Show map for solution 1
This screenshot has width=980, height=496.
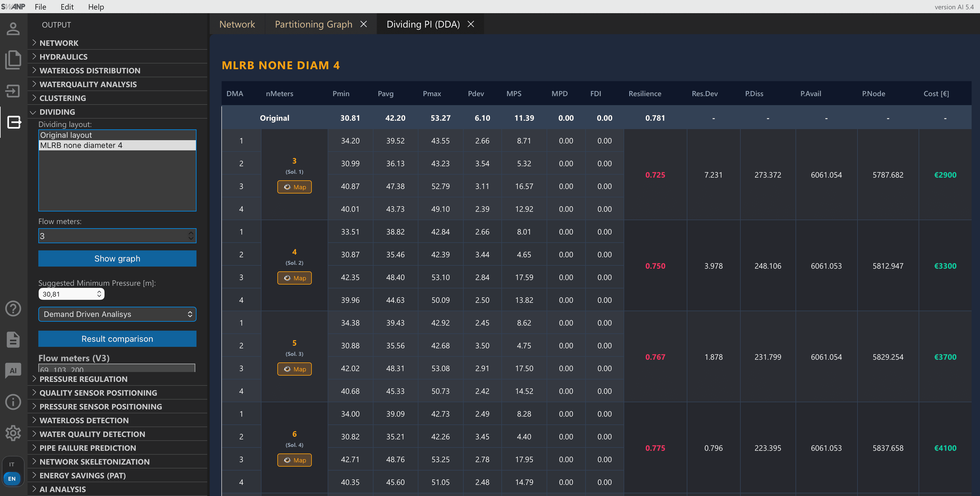(294, 187)
